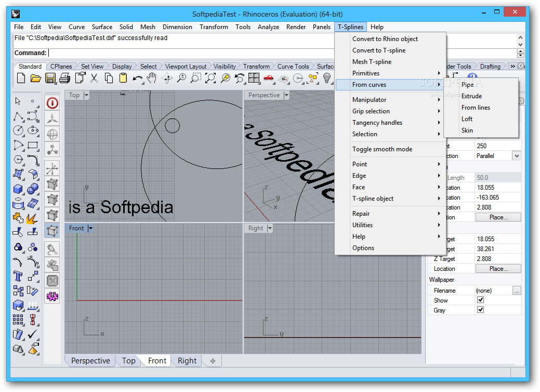
Task: Choose Loft from the From curves submenu
Action: coord(481,119)
